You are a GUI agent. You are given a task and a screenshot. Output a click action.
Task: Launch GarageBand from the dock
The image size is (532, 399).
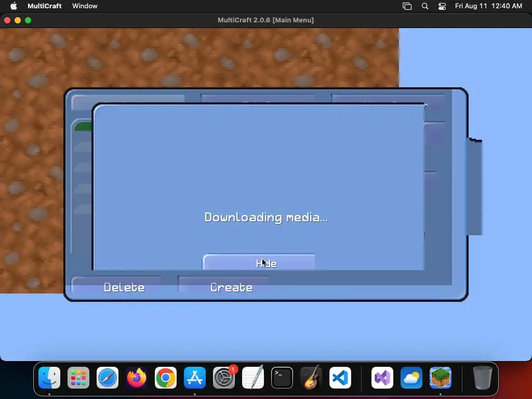coord(311,378)
